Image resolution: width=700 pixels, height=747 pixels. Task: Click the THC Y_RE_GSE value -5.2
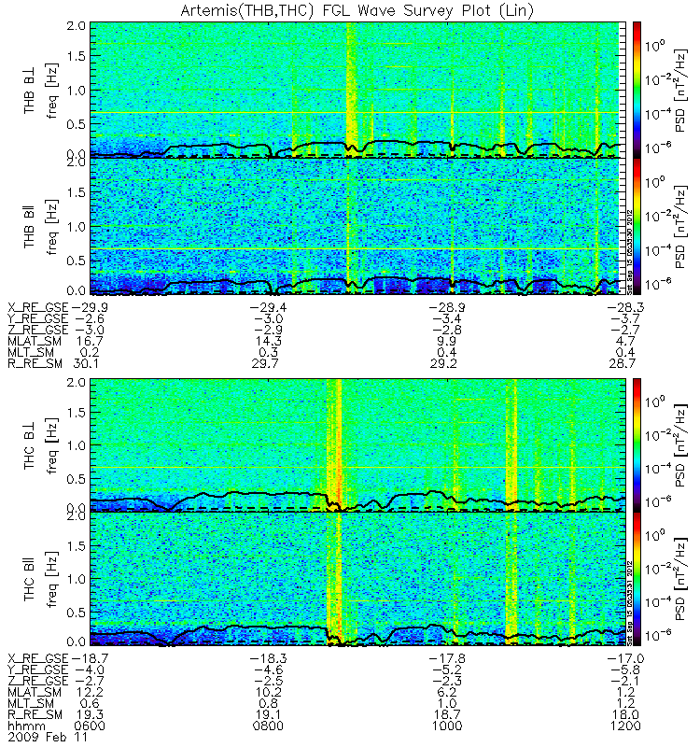tap(447, 669)
